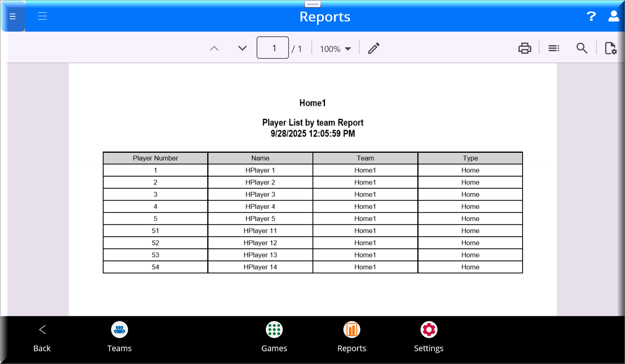Screen dimensions: 625x364
Task: Open the search magnifier tool
Action: tap(582, 48)
